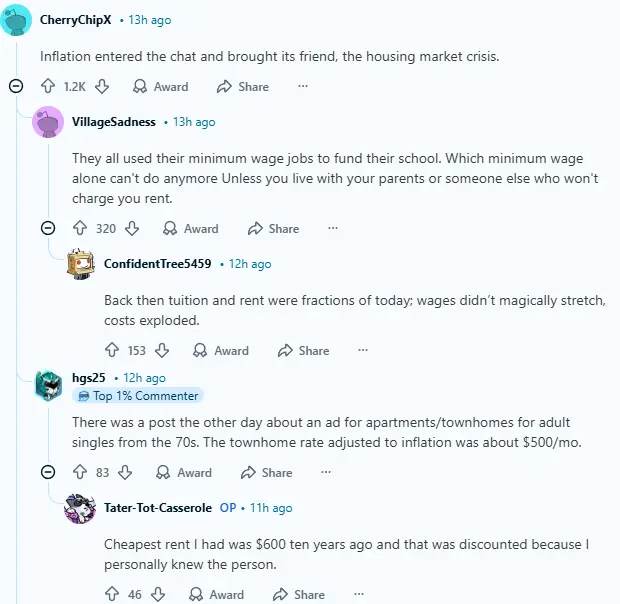Share hgs25's comment
The height and width of the screenshot is (604, 620).
pos(267,472)
